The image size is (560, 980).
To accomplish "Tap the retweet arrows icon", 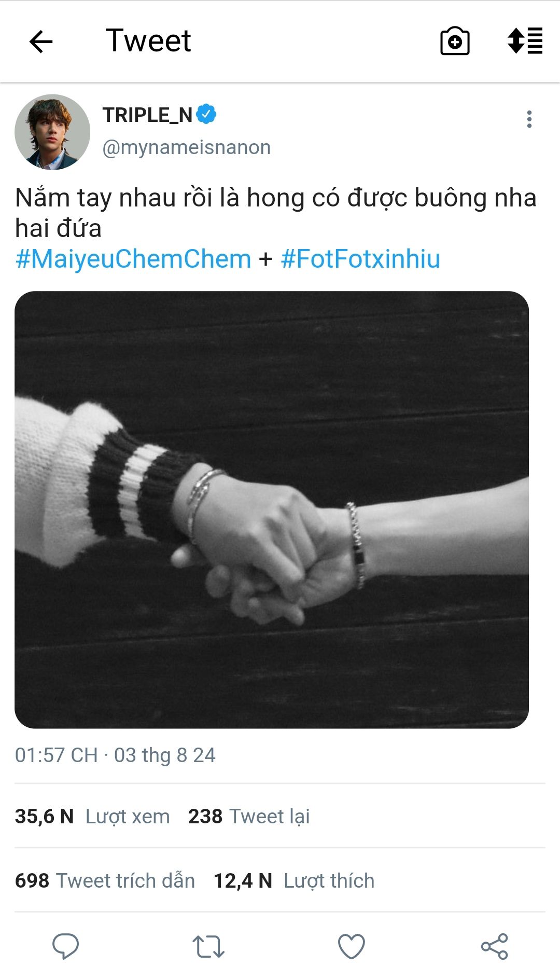I will coord(208,946).
